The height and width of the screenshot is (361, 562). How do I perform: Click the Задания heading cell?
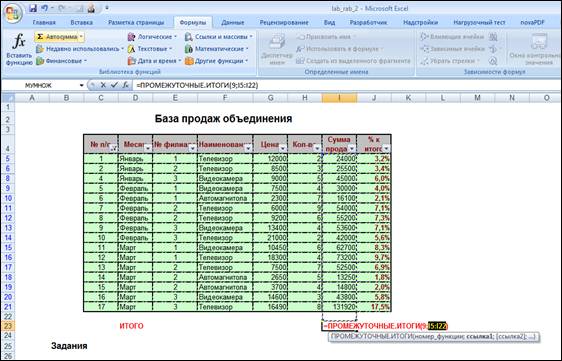coord(69,346)
